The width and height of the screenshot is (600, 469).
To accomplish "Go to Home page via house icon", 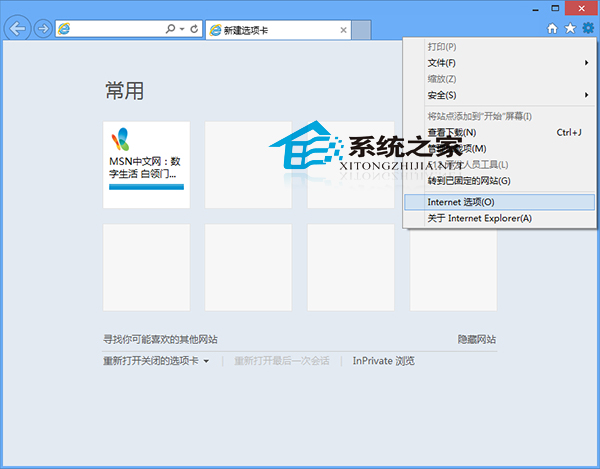I will coord(552,29).
